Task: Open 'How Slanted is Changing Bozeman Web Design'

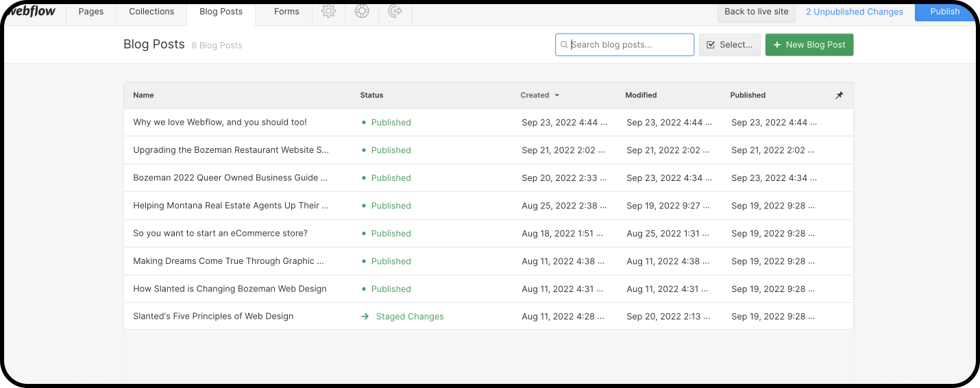Action: tap(230, 289)
